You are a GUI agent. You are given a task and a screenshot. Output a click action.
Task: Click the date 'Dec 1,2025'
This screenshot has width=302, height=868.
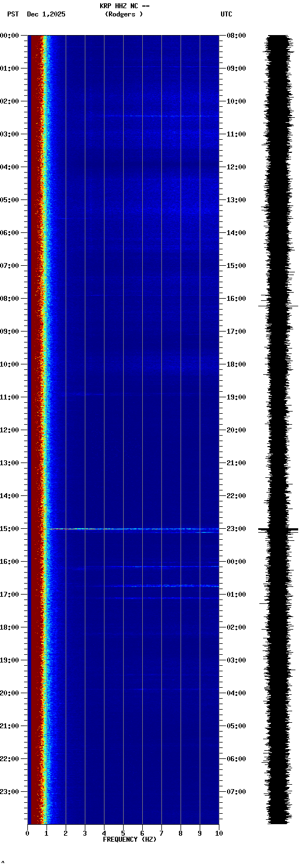pyautogui.click(x=46, y=14)
